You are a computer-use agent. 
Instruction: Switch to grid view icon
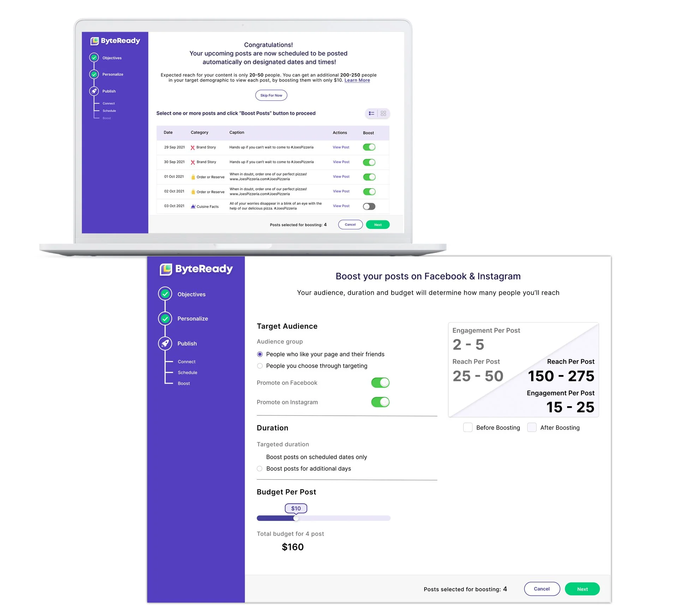pos(383,113)
